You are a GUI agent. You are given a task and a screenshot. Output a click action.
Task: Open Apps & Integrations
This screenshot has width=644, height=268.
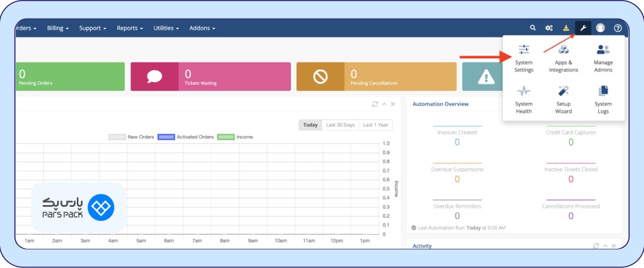pyautogui.click(x=563, y=59)
